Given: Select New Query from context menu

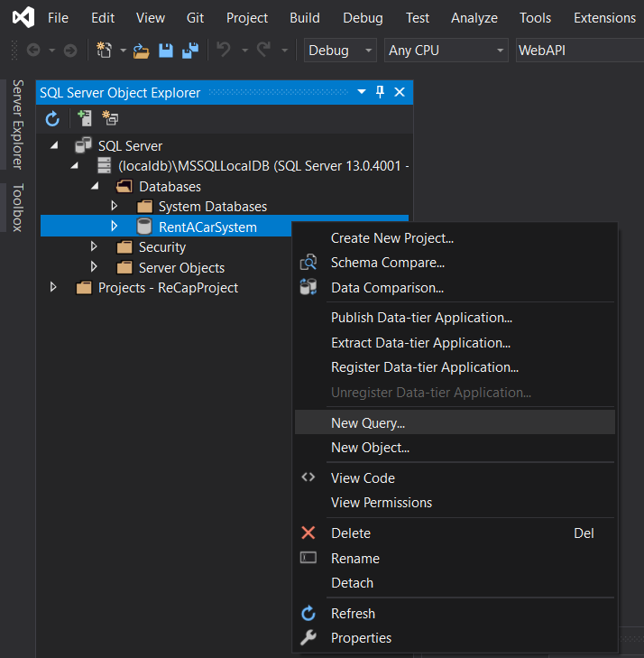Looking at the screenshot, I should coord(368,422).
